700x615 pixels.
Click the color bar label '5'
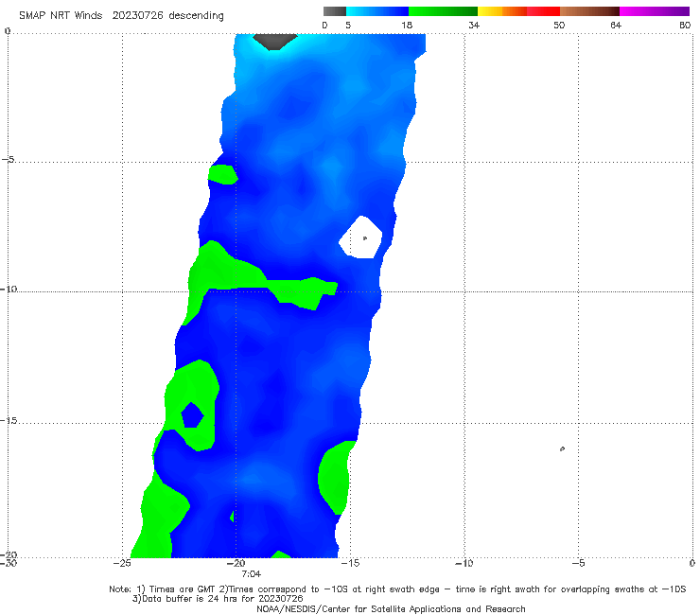(x=348, y=26)
